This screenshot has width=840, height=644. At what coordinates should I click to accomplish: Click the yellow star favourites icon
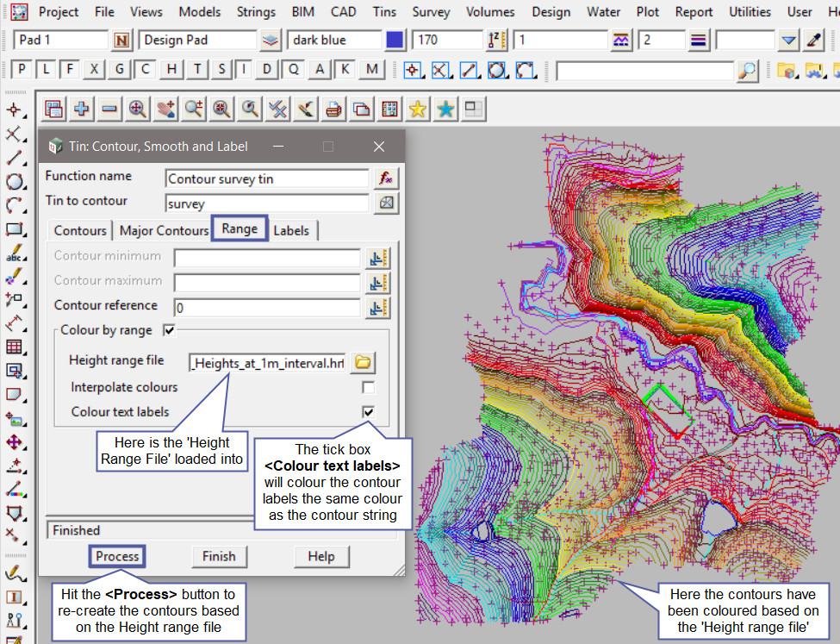[418, 109]
